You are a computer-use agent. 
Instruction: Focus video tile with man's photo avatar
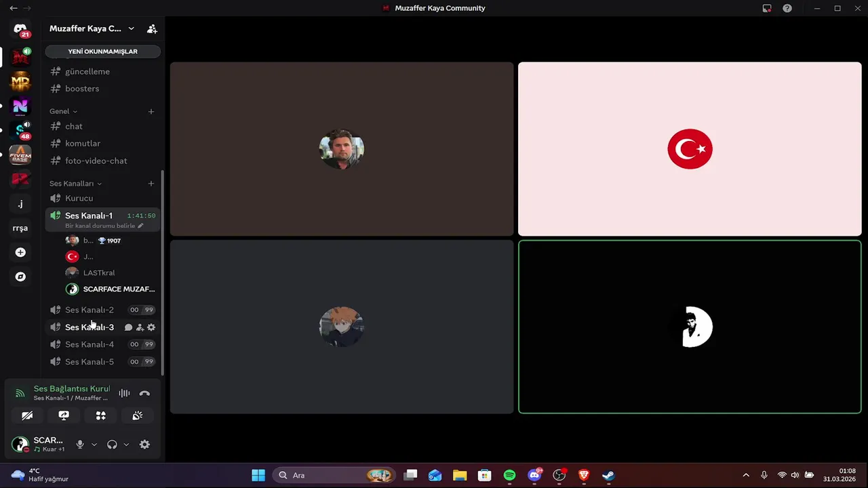point(342,149)
